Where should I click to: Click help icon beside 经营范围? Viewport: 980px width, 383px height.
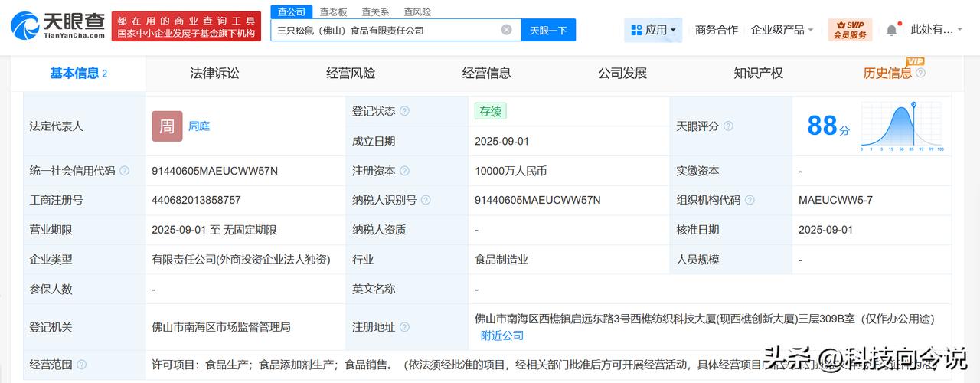pyautogui.click(x=82, y=365)
